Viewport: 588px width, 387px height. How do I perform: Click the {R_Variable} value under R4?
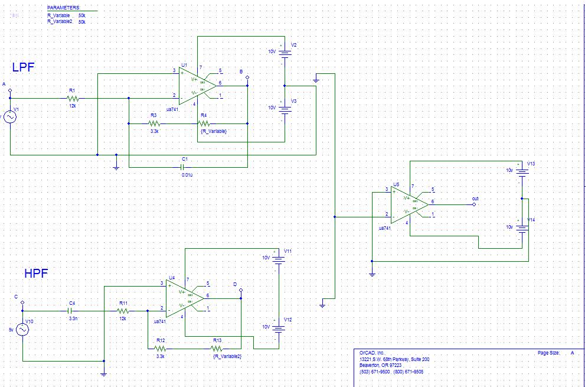[x=214, y=131]
